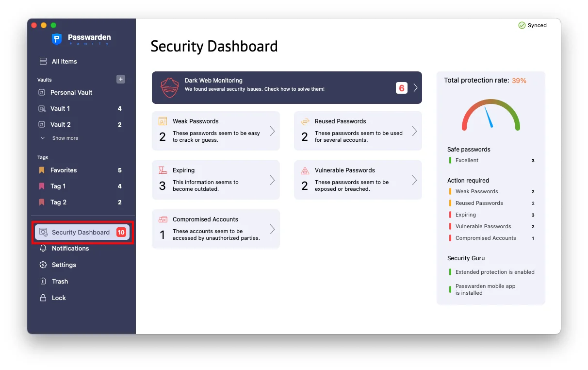
Task: Lock the app from the sidebar
Action: (x=59, y=298)
